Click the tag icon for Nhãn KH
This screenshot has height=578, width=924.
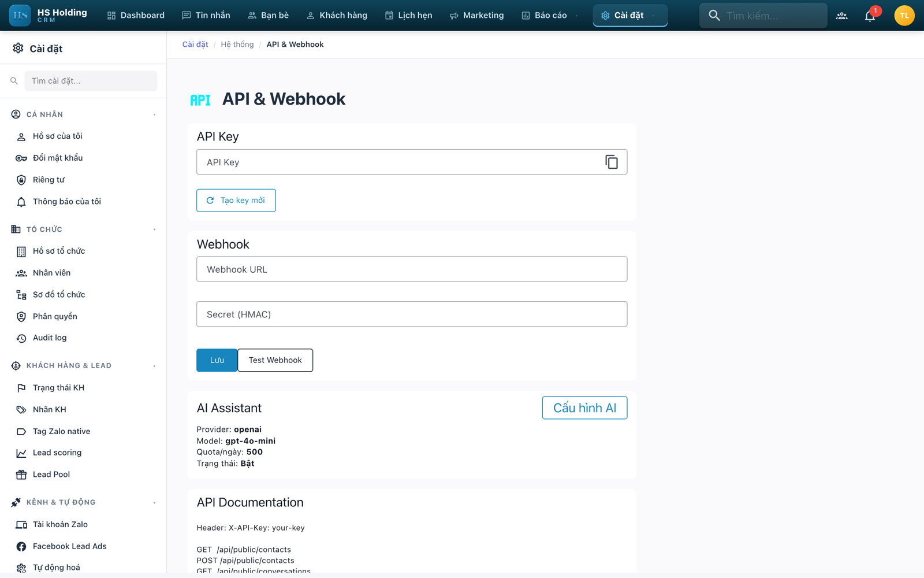pyautogui.click(x=21, y=410)
